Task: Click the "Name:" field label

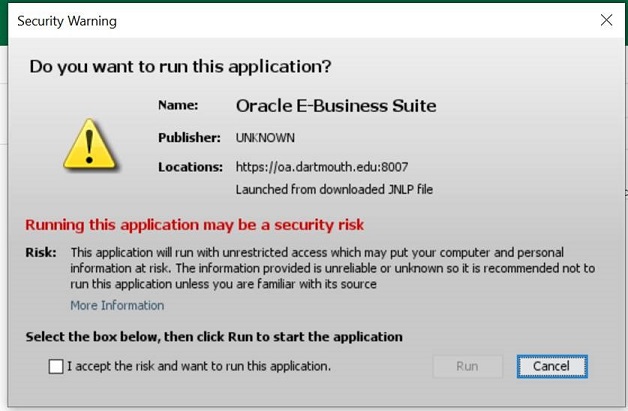Action: tap(178, 105)
